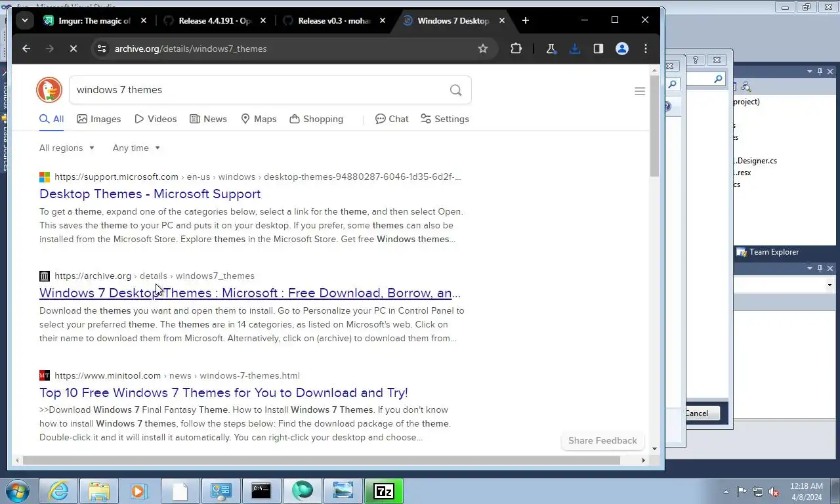The width and height of the screenshot is (840, 504).
Task: Open Solution Explorer window position dropdown
Action: tap(810, 72)
